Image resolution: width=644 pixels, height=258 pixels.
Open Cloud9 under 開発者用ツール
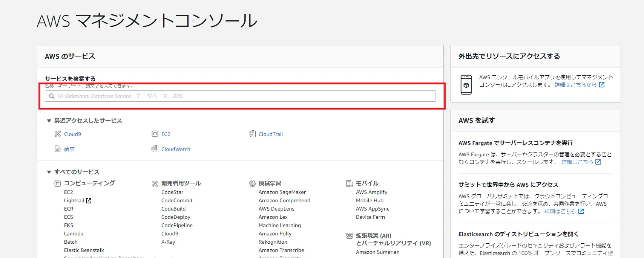[x=170, y=234]
